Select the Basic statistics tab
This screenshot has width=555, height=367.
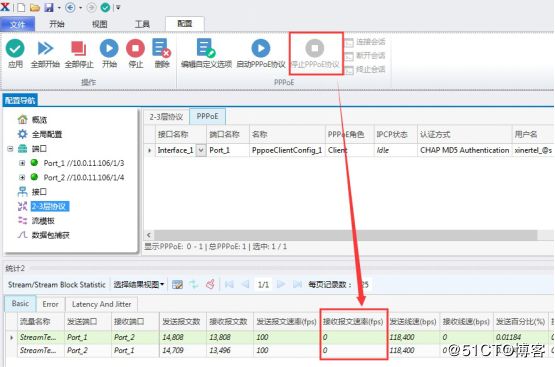click(20, 304)
